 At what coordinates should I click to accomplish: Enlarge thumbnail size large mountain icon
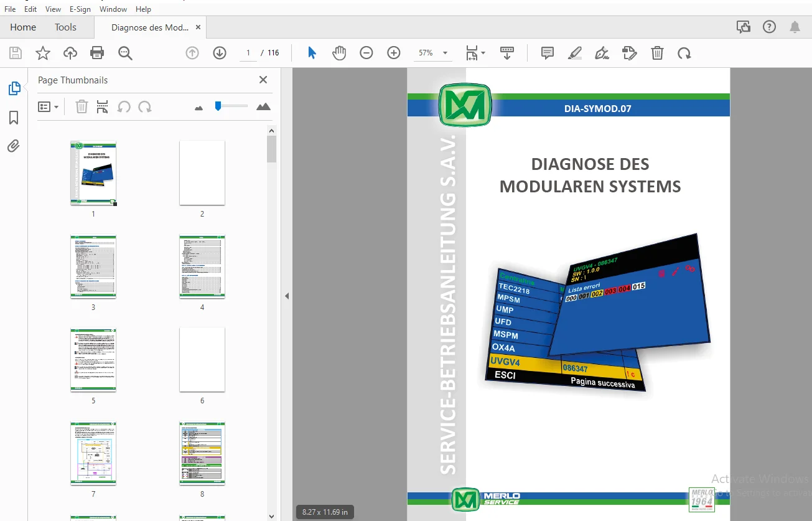[263, 107]
